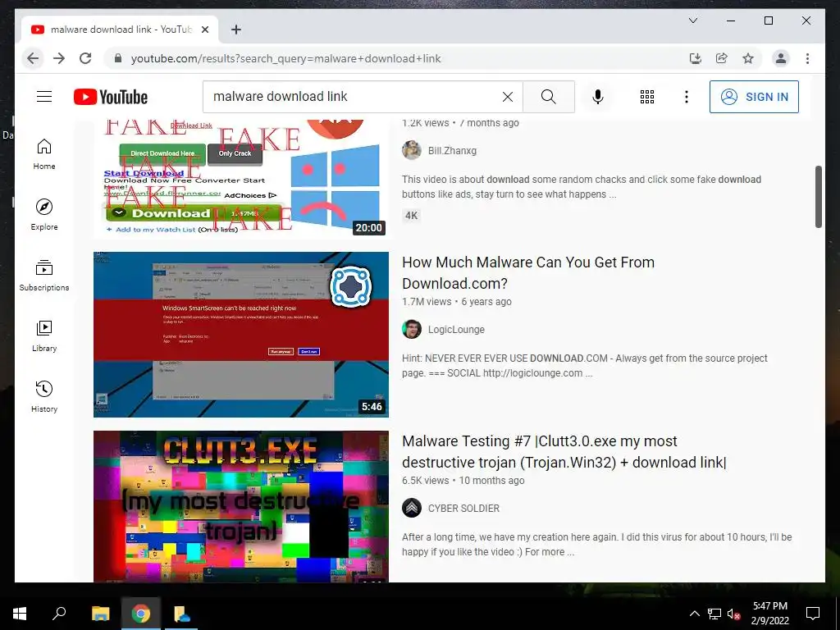The image size is (840, 630).
Task: Click the CYBER SOLDIER channel avatar
Action: tap(412, 509)
